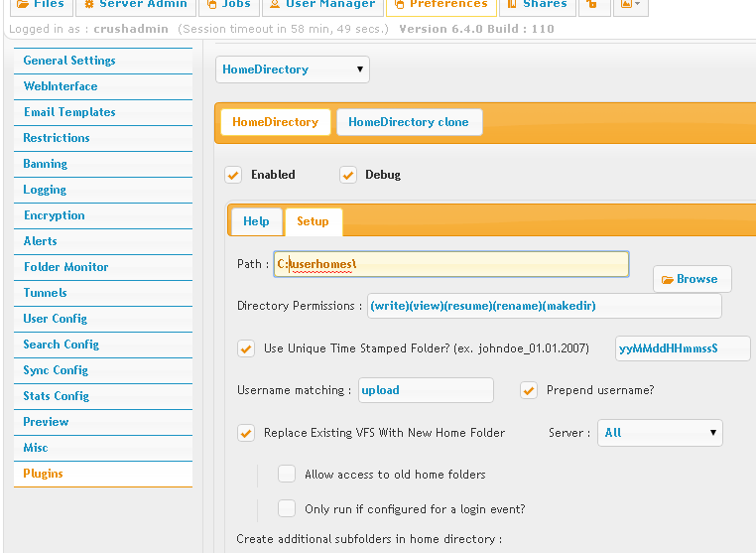
Task: Open WebInterface settings
Action: click(103, 86)
